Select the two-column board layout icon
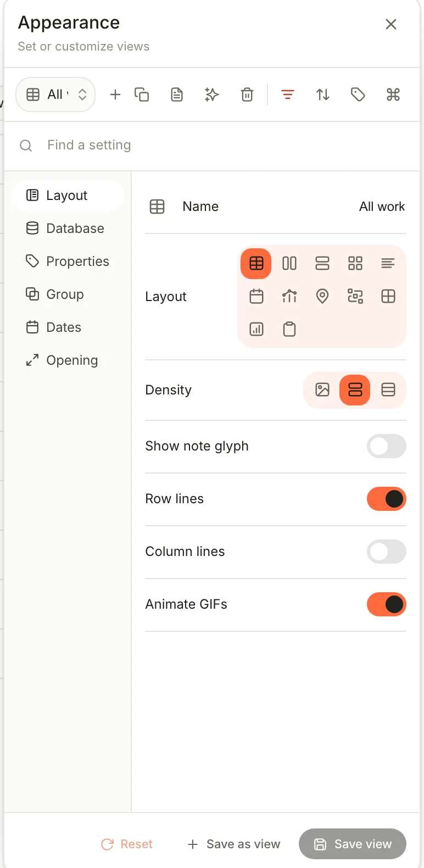Screen dimensions: 424x868 (x=289, y=264)
